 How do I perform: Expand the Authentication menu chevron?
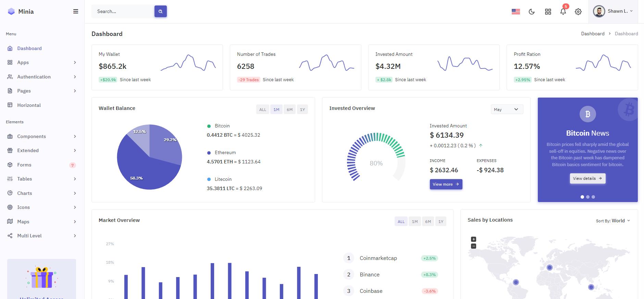pyautogui.click(x=75, y=77)
